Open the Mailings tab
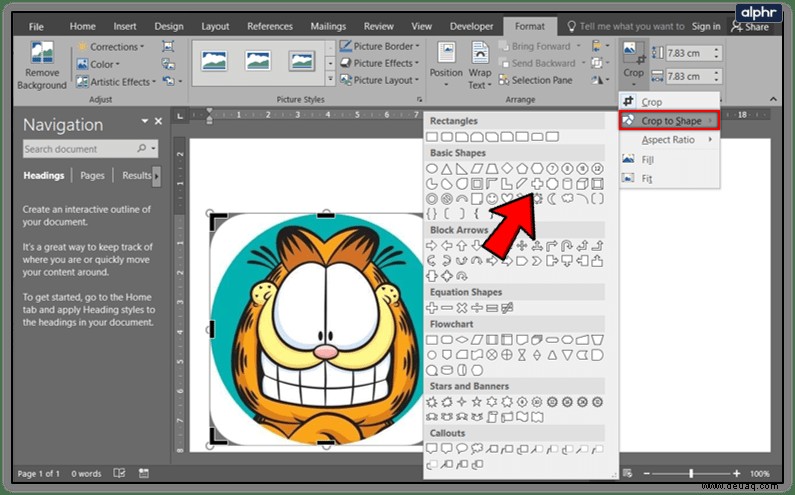This screenshot has width=795, height=495. coord(328,26)
